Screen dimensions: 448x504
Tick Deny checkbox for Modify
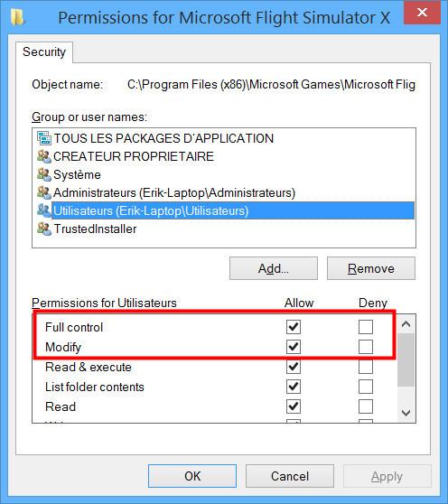click(x=366, y=347)
